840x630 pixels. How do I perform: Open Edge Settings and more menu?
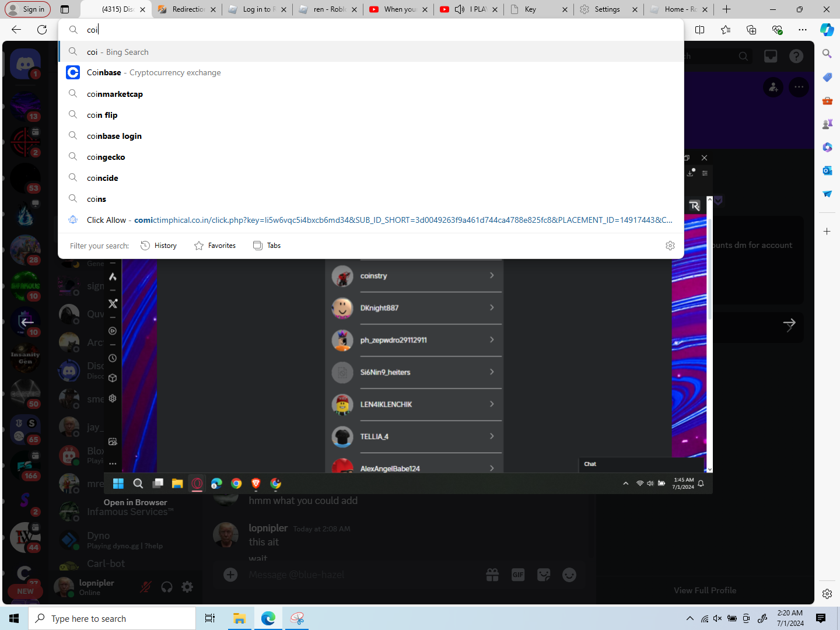[x=803, y=30]
